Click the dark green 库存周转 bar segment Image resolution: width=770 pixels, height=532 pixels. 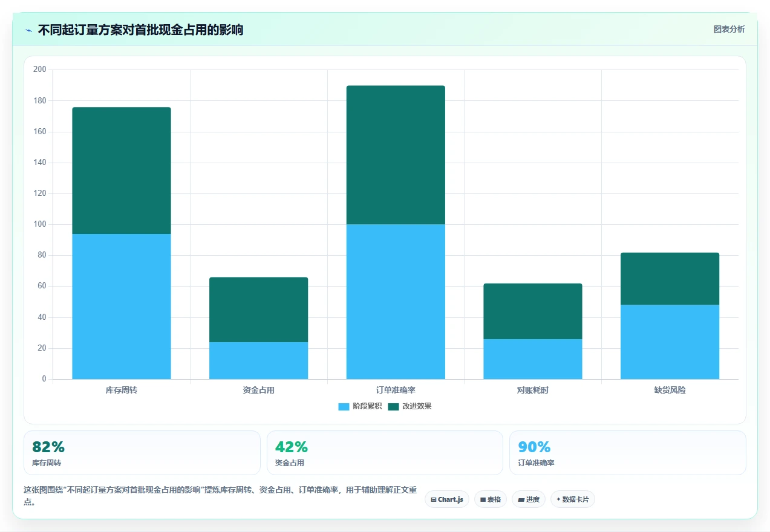click(122, 170)
